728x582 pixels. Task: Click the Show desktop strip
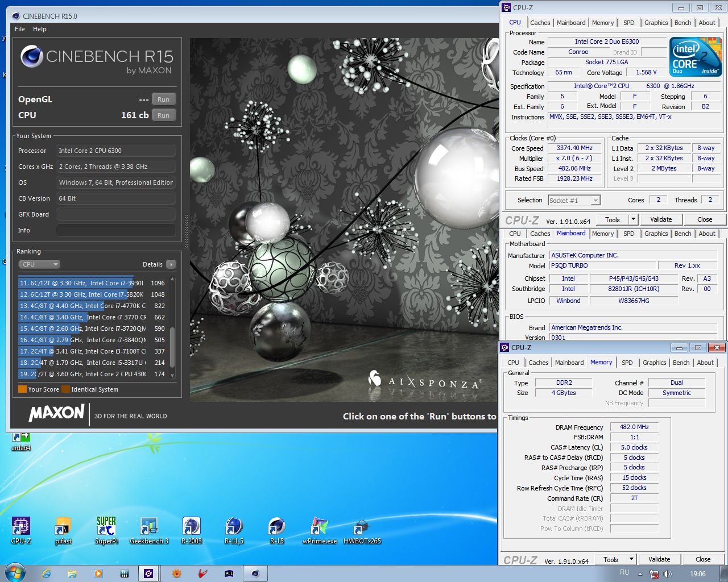724,573
